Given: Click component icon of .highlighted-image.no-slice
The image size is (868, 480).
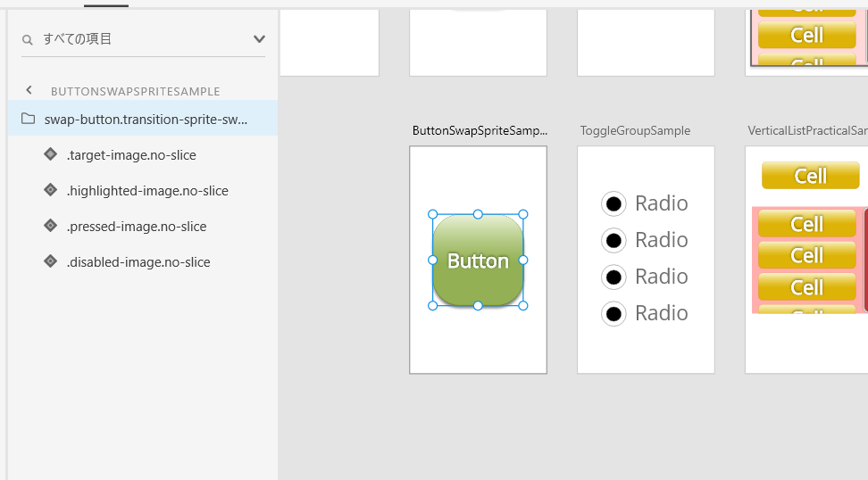Looking at the screenshot, I should pyautogui.click(x=50, y=190).
